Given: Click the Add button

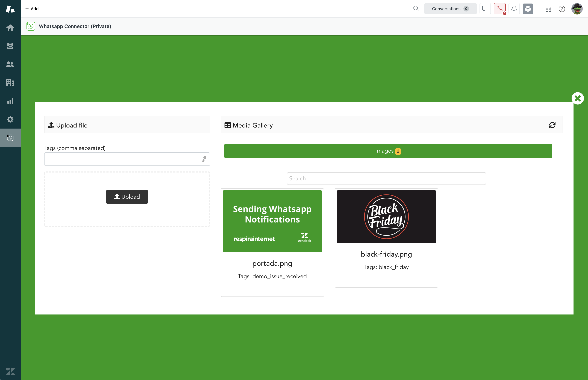Looking at the screenshot, I should 32,9.
